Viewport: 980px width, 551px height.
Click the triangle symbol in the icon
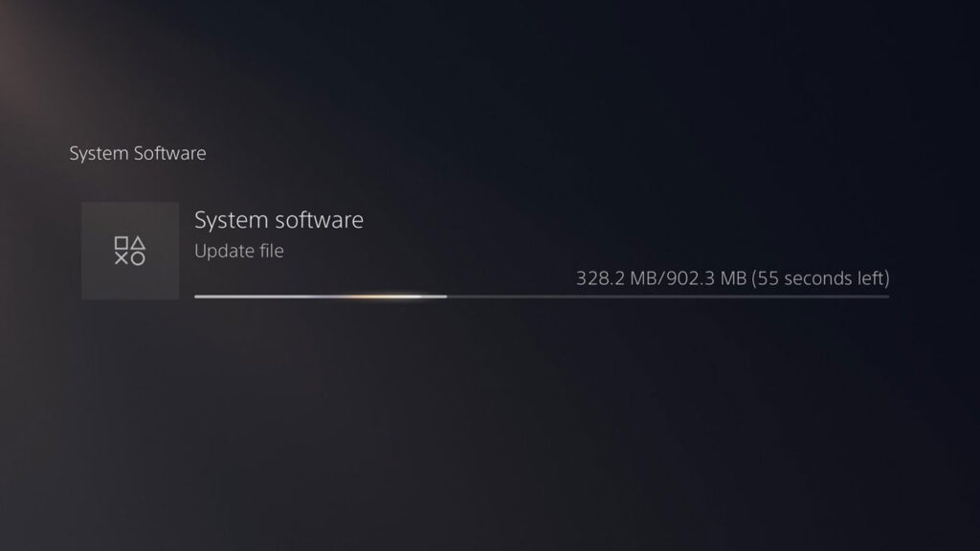138,242
